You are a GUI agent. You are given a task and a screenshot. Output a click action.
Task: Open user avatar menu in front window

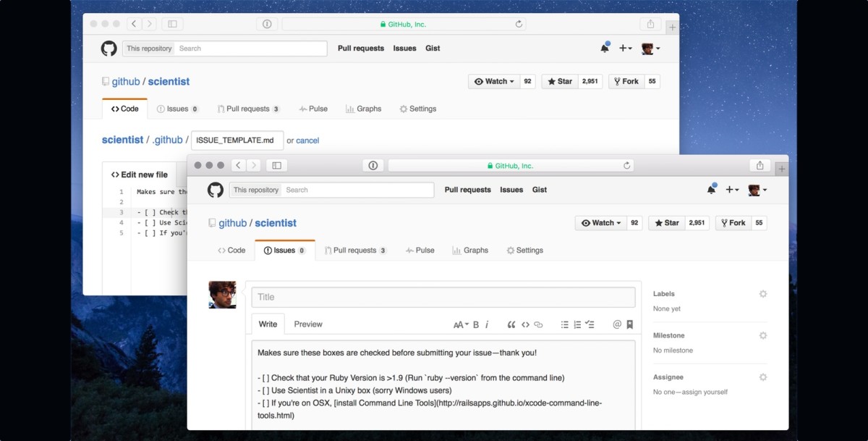tap(757, 190)
